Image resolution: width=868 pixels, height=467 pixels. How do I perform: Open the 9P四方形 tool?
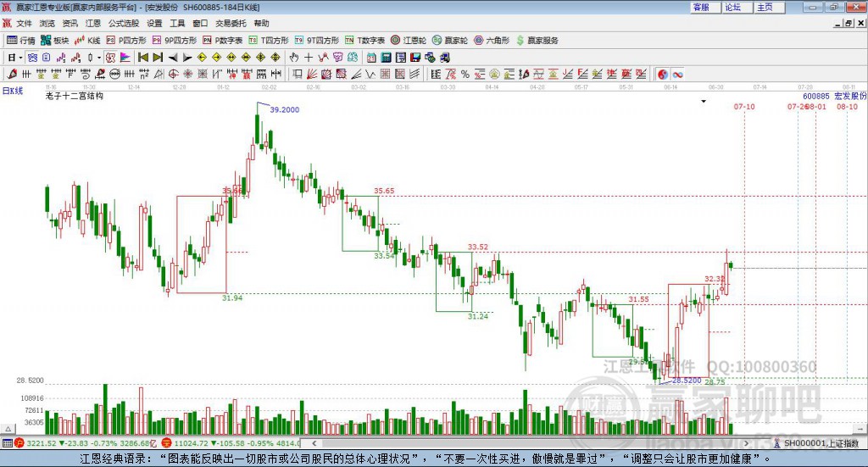(x=175, y=41)
